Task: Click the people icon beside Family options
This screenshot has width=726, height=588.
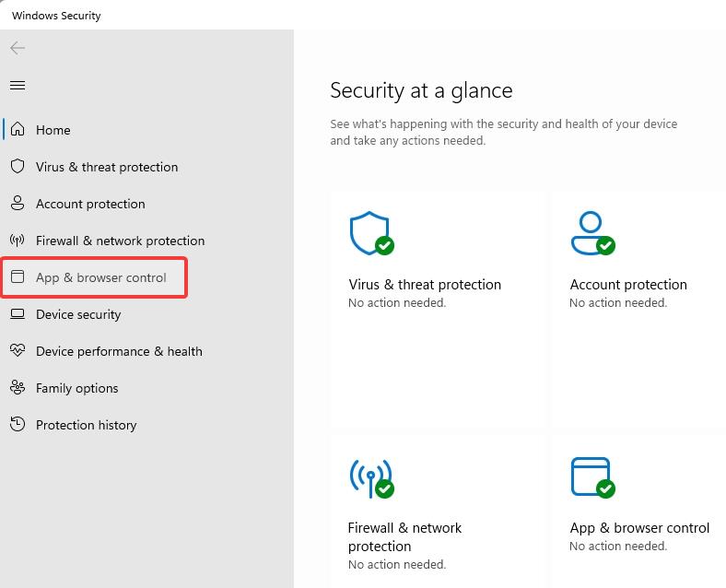Action: point(18,388)
